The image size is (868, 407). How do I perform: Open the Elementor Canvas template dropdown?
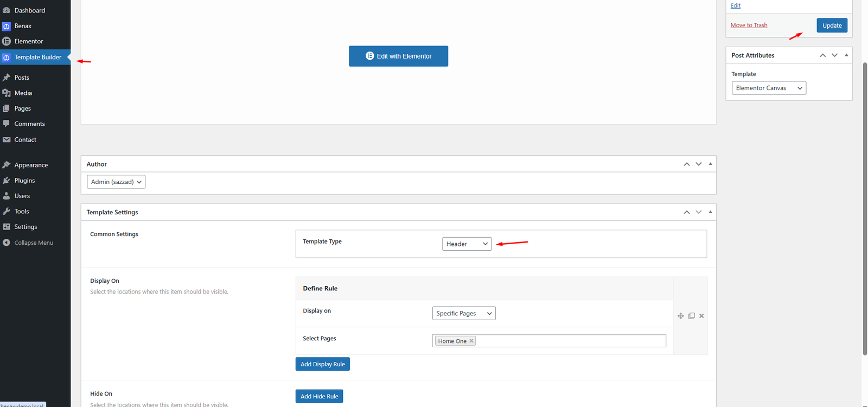(x=769, y=88)
